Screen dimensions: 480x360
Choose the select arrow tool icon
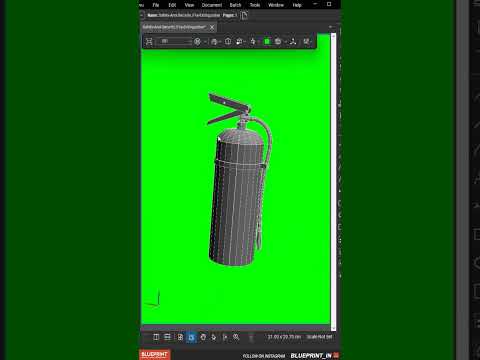pyautogui.click(x=214, y=337)
